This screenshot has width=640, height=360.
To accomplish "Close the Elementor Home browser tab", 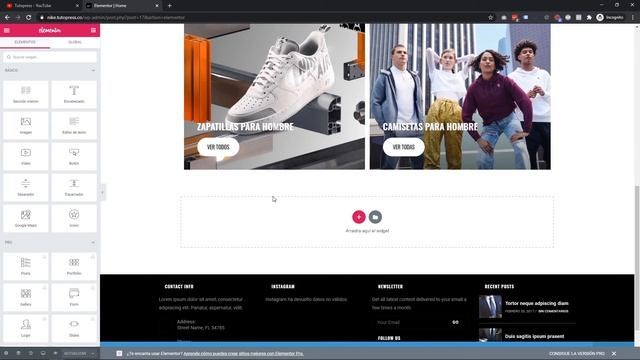I will (x=157, y=6).
